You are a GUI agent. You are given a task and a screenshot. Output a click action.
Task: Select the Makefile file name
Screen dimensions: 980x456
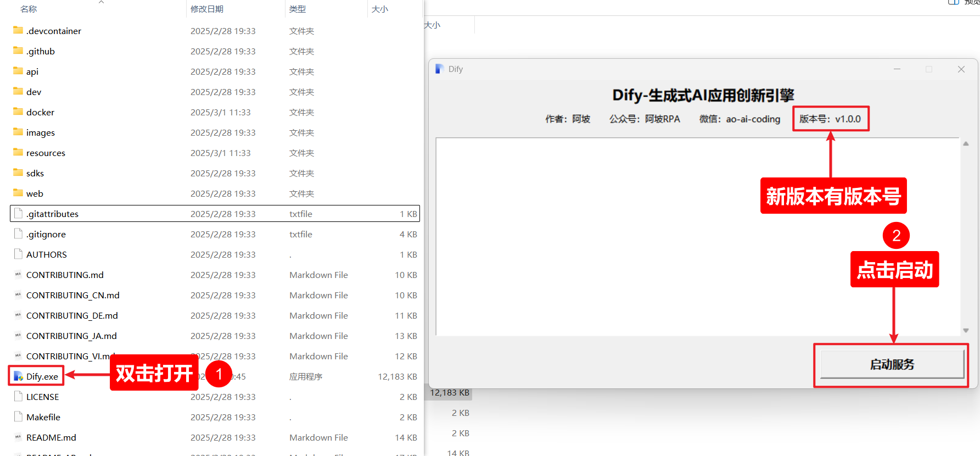click(x=43, y=417)
